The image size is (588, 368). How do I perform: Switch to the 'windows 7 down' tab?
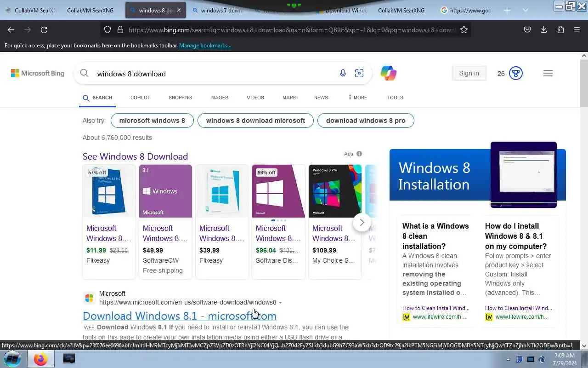pyautogui.click(x=218, y=10)
